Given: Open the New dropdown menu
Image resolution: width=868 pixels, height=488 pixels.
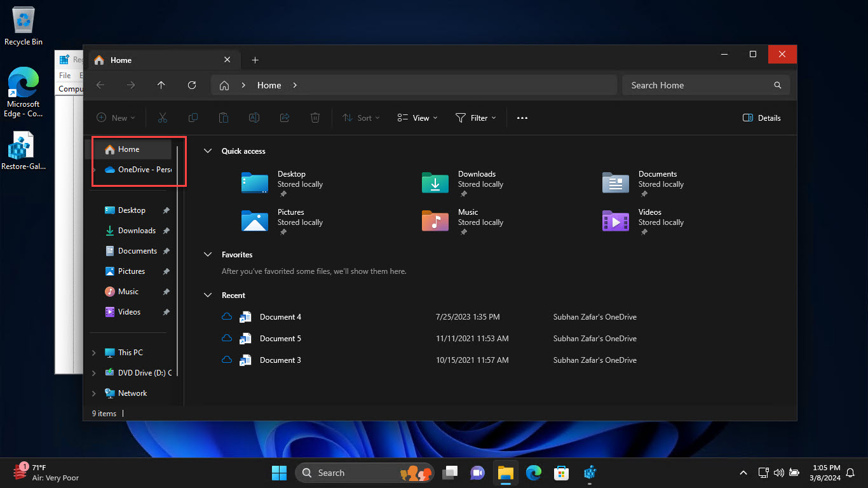Looking at the screenshot, I should (116, 118).
